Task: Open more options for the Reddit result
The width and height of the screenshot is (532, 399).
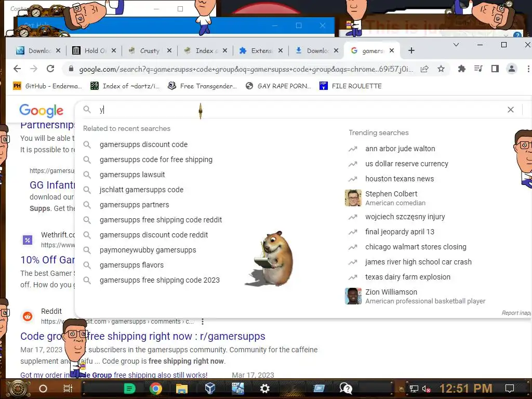Action: pos(203,321)
